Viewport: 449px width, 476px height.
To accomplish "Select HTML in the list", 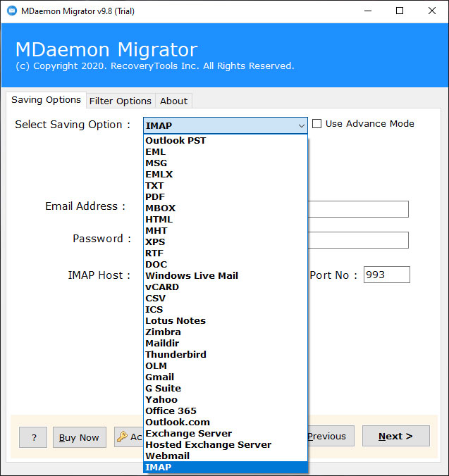I will pos(226,219).
